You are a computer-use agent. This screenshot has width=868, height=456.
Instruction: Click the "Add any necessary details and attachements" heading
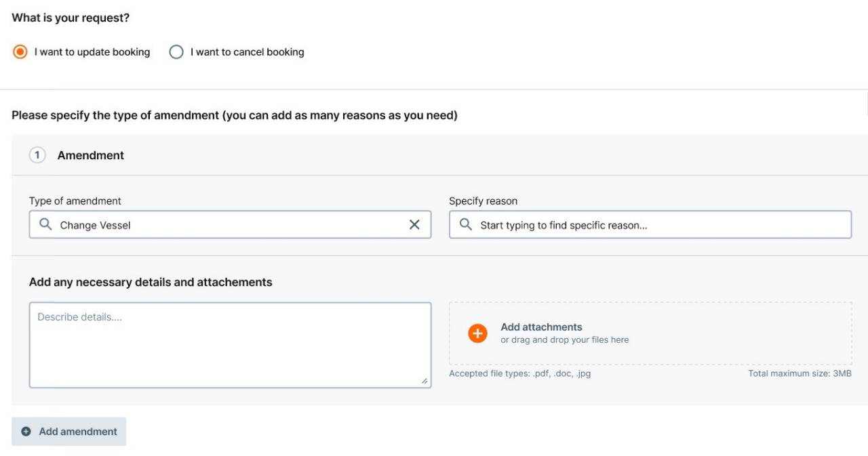click(x=151, y=283)
